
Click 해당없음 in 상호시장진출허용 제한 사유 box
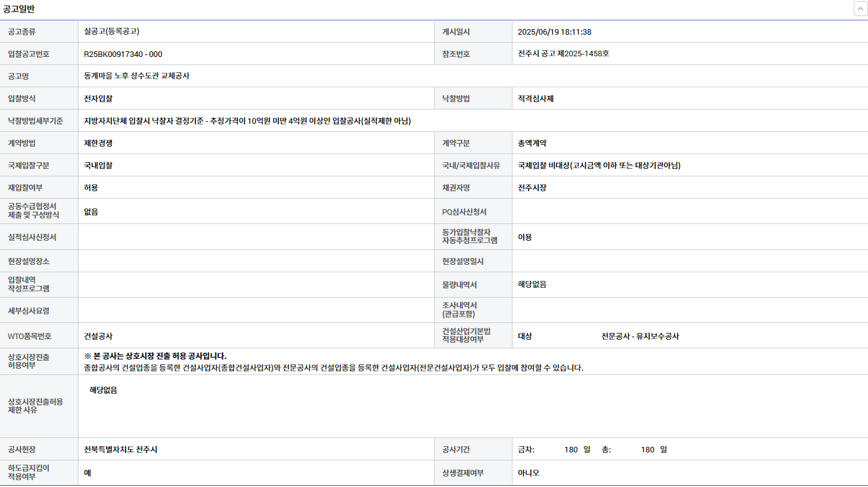pyautogui.click(x=103, y=390)
